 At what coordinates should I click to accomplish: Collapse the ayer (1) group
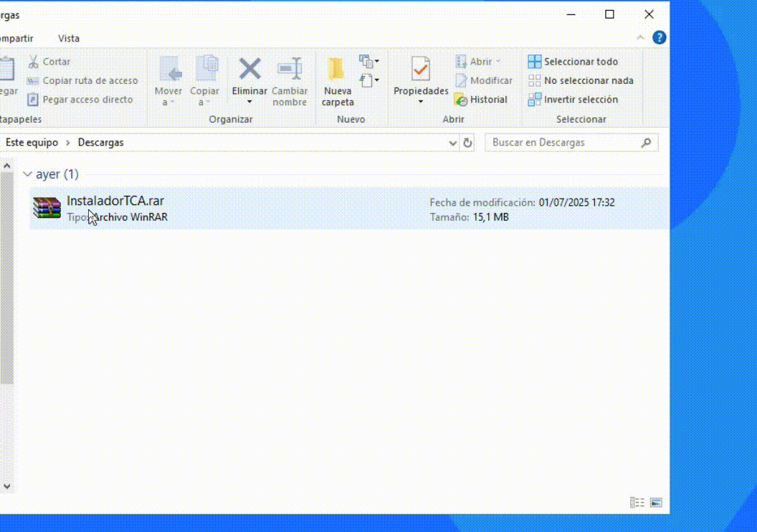(x=27, y=174)
